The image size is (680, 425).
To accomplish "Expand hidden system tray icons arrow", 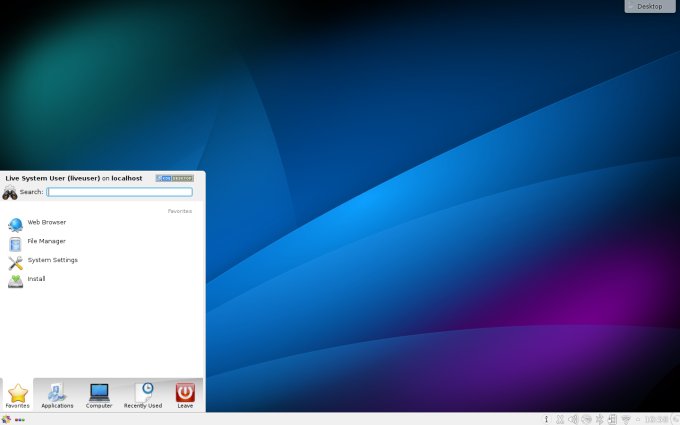I will 638,419.
